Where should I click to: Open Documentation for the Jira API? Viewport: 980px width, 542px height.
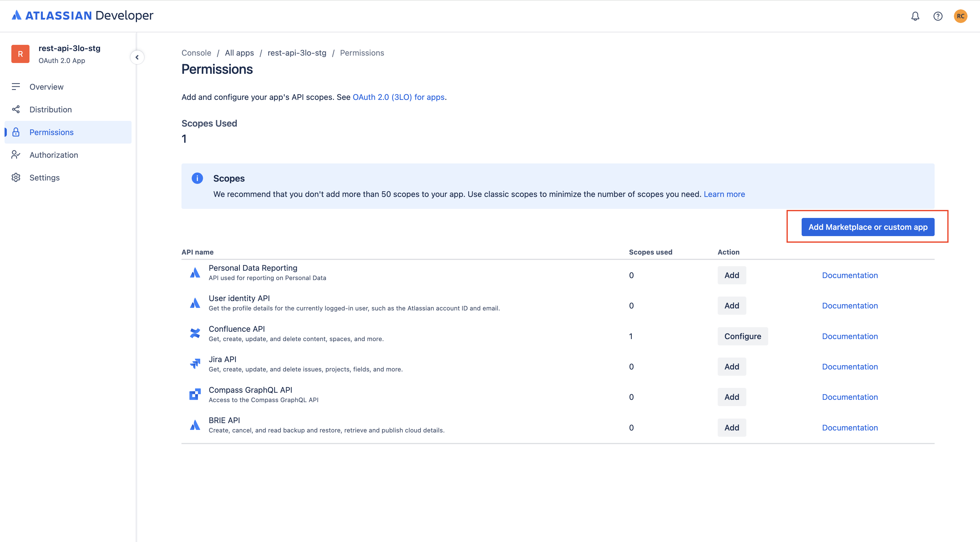[850, 367]
